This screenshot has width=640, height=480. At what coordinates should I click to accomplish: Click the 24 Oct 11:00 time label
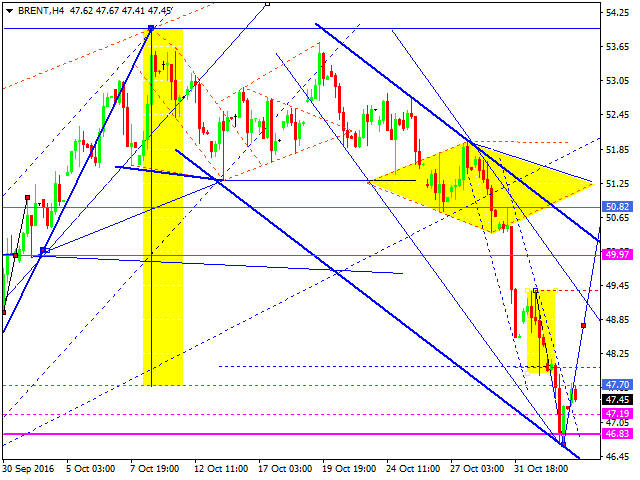coord(413,469)
